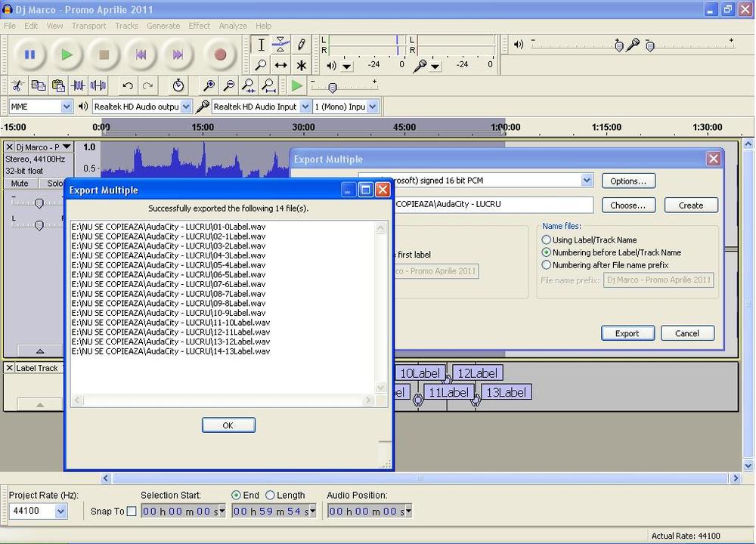The height and width of the screenshot is (544, 756).
Task: Open the Tracks menu
Action: point(126,26)
